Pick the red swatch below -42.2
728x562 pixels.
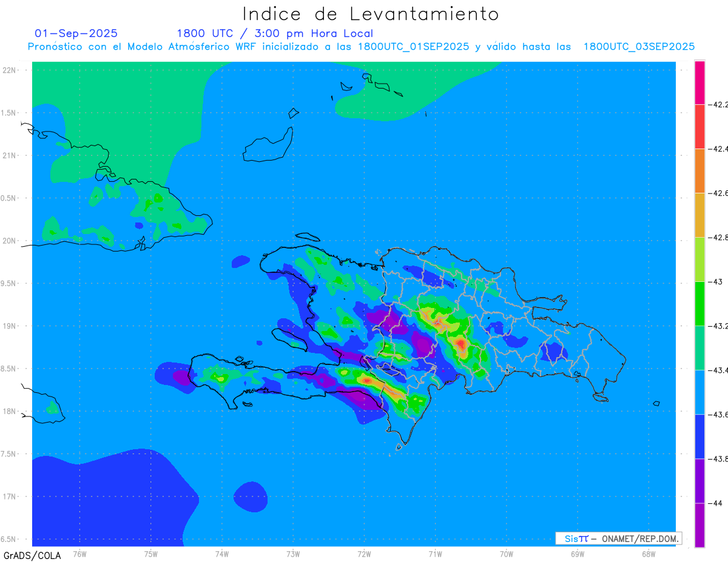point(699,126)
